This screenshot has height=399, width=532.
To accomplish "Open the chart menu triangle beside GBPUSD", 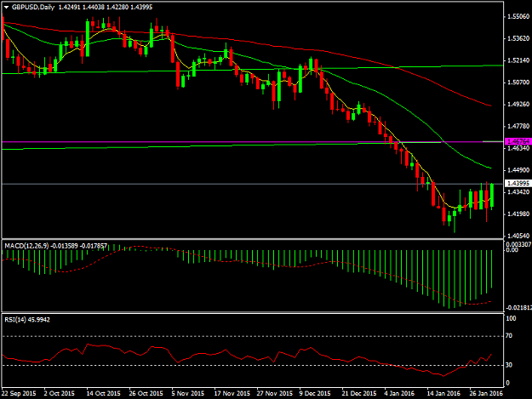I will coord(7,7).
